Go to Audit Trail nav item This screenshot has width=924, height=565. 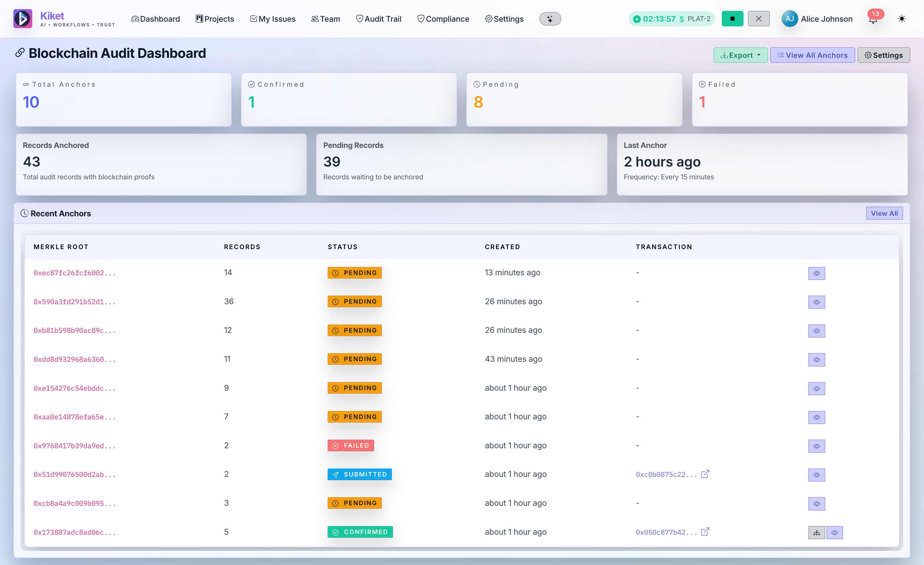[378, 19]
